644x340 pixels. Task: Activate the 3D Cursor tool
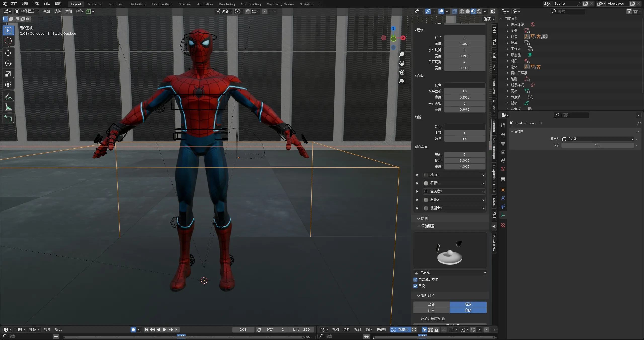pyautogui.click(x=8, y=41)
